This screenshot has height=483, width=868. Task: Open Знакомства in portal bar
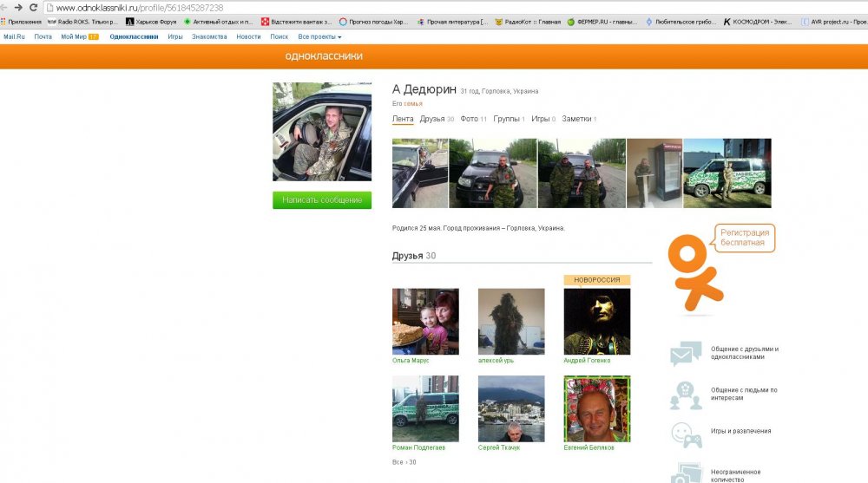pyautogui.click(x=209, y=36)
